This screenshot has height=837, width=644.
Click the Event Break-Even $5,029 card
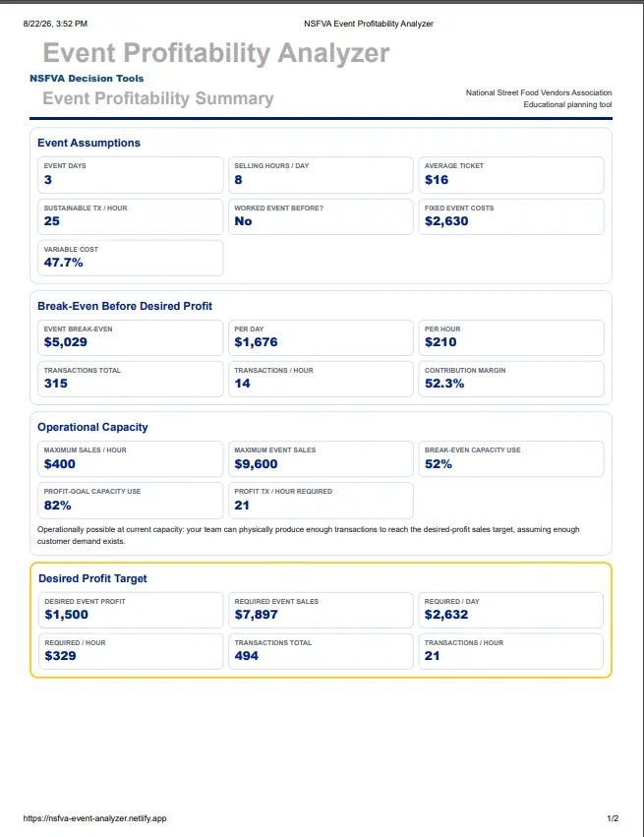pos(131,338)
